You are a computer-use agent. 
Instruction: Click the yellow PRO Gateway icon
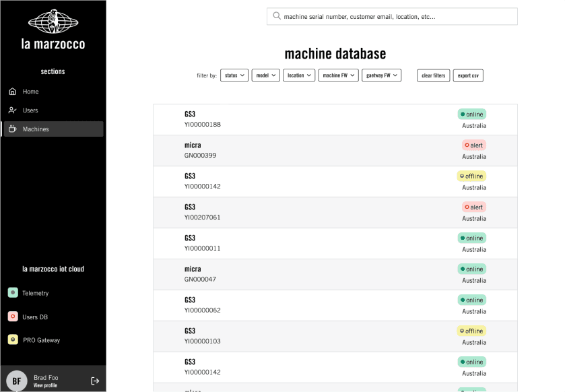[x=13, y=339]
